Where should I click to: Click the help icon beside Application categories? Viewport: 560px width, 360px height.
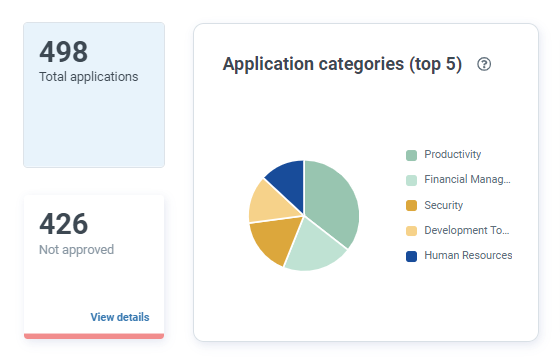[484, 64]
